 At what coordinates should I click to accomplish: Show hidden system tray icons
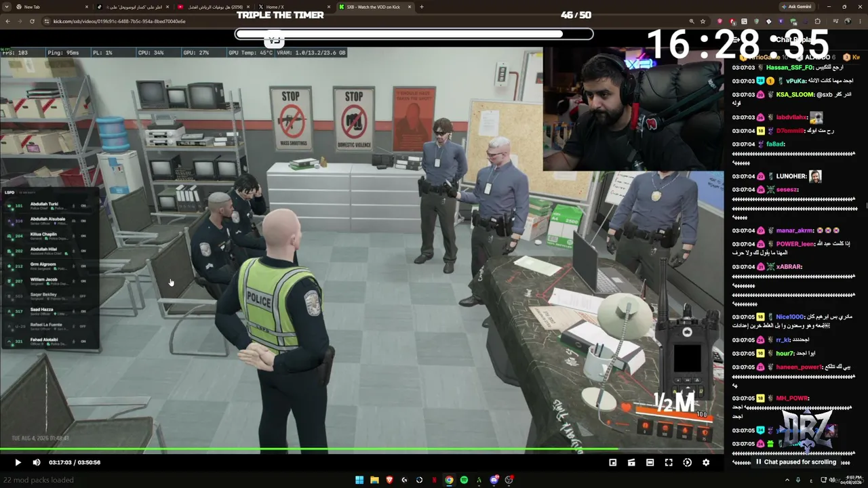coord(787,480)
